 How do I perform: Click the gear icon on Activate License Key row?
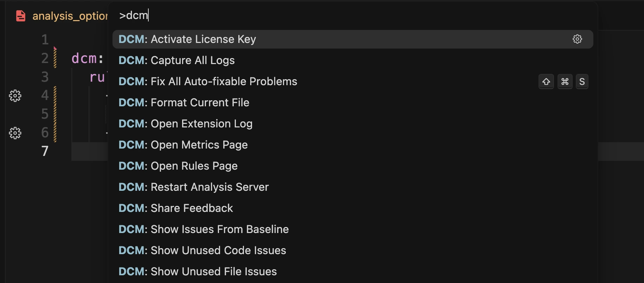tap(578, 39)
